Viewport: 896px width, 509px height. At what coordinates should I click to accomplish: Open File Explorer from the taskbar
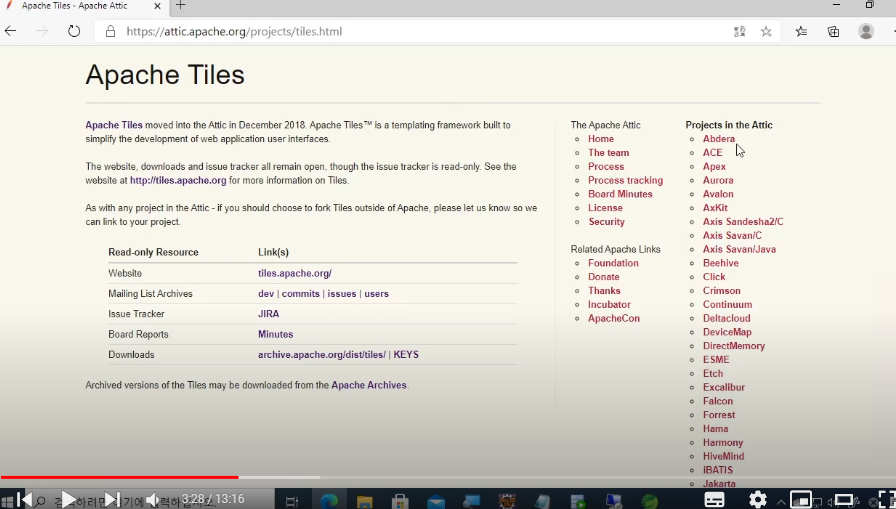365,502
